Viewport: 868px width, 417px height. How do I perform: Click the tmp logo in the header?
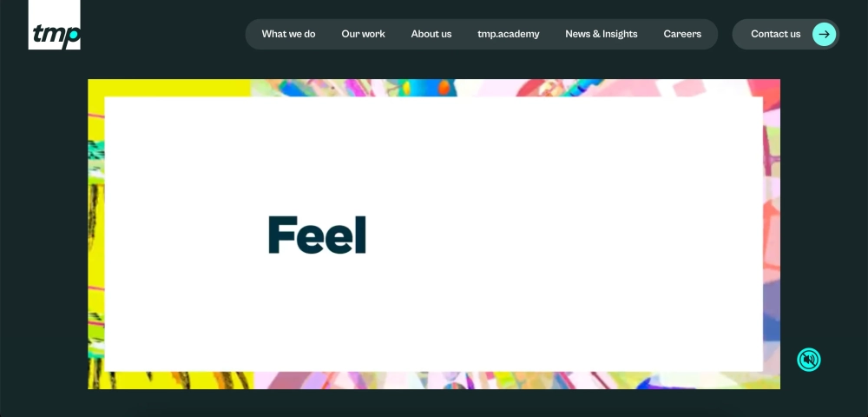point(54,24)
